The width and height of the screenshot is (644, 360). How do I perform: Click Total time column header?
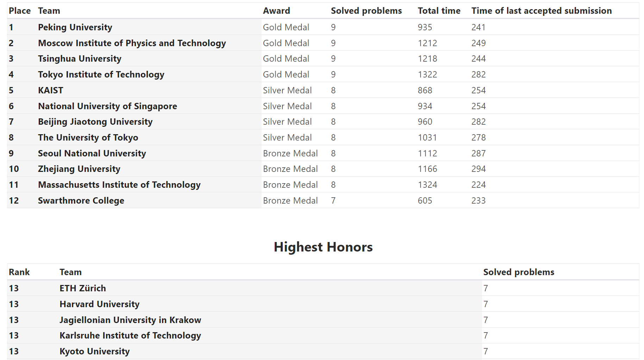pyautogui.click(x=439, y=11)
